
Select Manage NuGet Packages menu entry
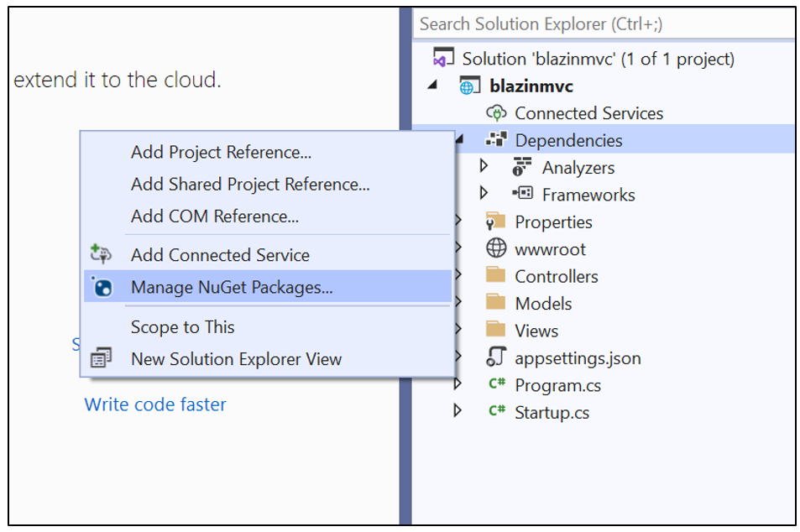232,287
